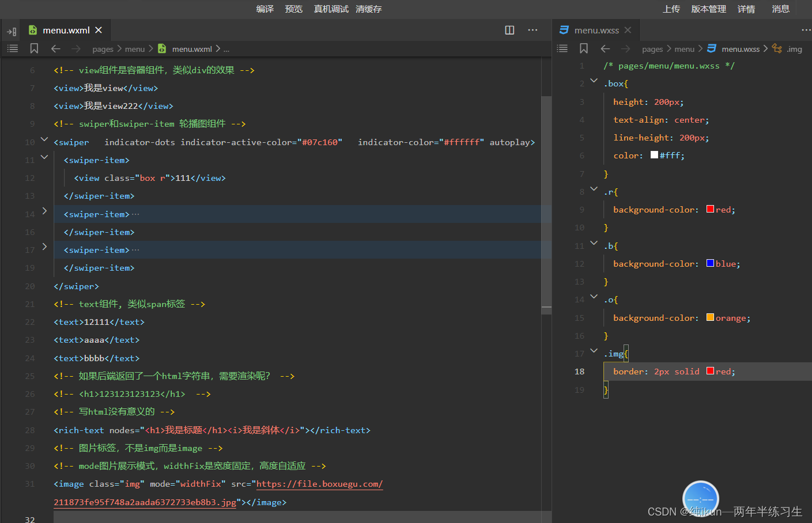
Task: Click menu.wxss in right breadcrumb
Action: 741,50
